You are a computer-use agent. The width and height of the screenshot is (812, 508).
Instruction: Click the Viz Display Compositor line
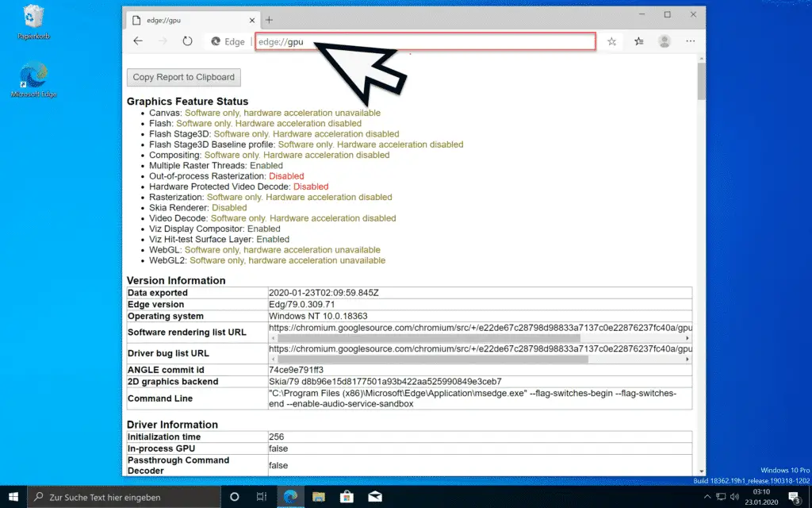tap(214, 229)
